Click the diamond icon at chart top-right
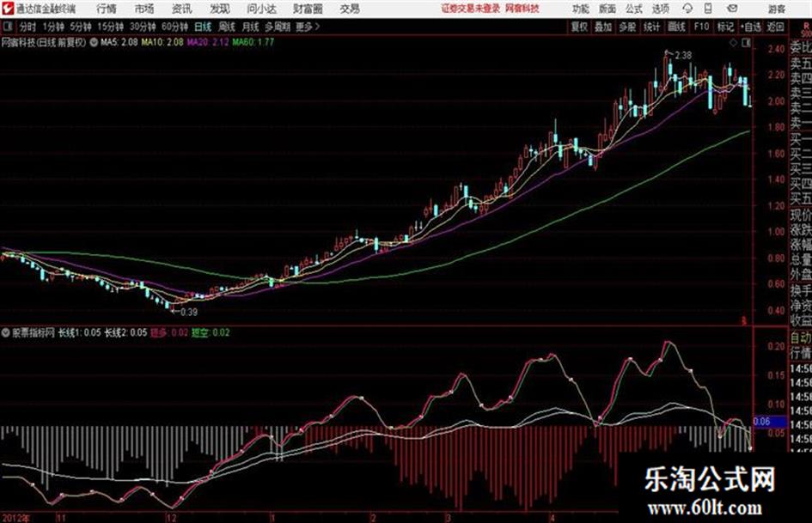This screenshot has height=523, width=812. [733, 44]
